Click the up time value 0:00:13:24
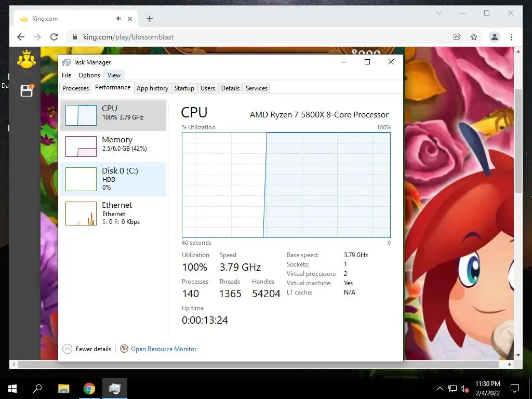The width and height of the screenshot is (532, 399). tap(205, 320)
